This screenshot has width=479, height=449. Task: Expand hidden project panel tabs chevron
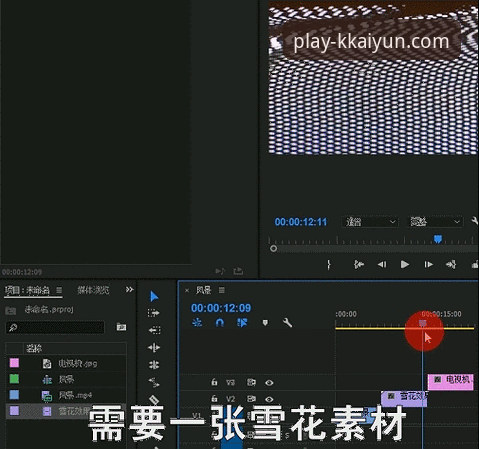point(129,290)
